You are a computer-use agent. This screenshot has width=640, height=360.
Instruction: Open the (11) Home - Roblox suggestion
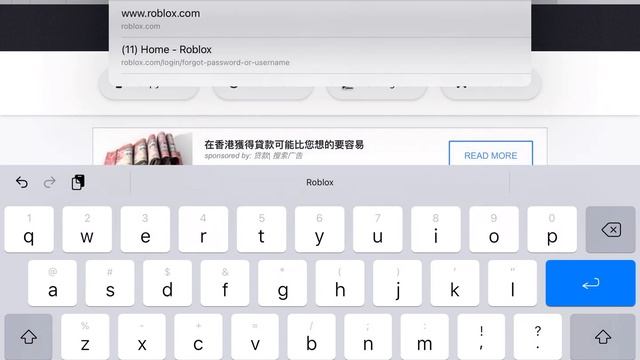[x=320, y=56]
